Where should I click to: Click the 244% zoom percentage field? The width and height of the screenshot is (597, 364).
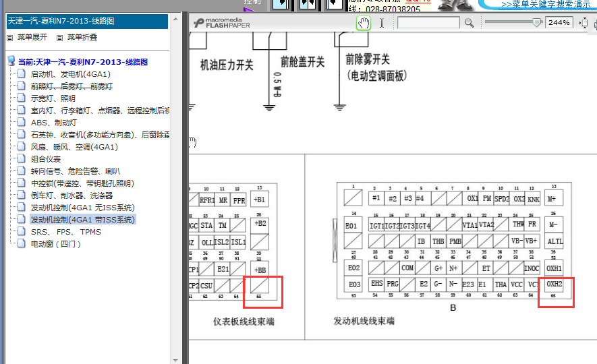(559, 23)
